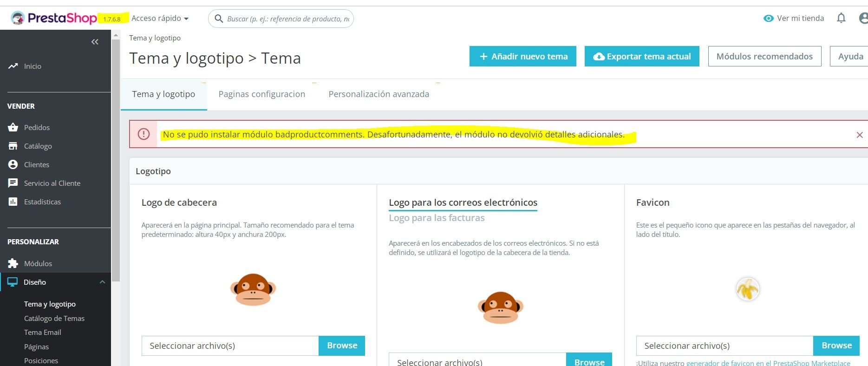The height and width of the screenshot is (366, 868).
Task: Browse for a header logo file
Action: pos(342,346)
